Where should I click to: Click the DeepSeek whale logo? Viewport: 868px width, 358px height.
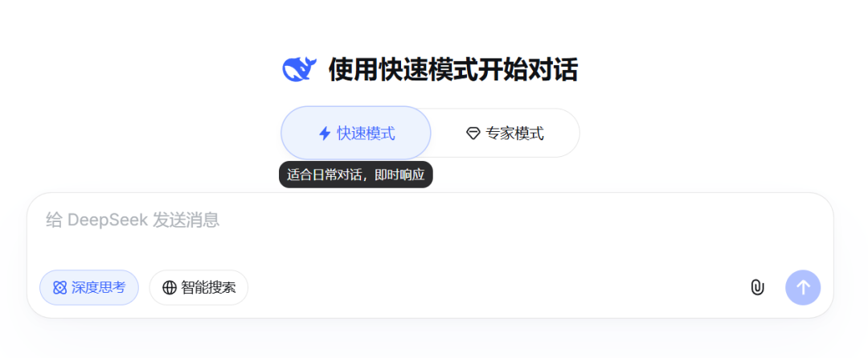[300, 70]
